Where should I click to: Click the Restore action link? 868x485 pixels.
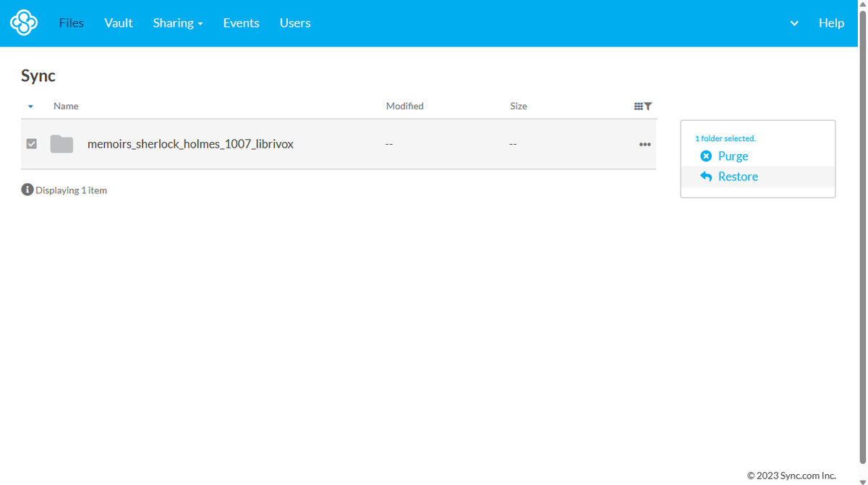coord(739,176)
